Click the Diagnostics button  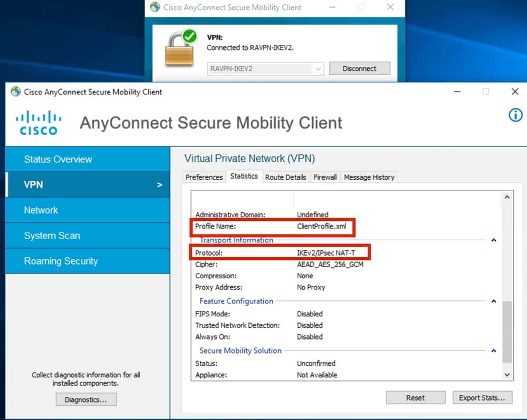click(x=86, y=399)
